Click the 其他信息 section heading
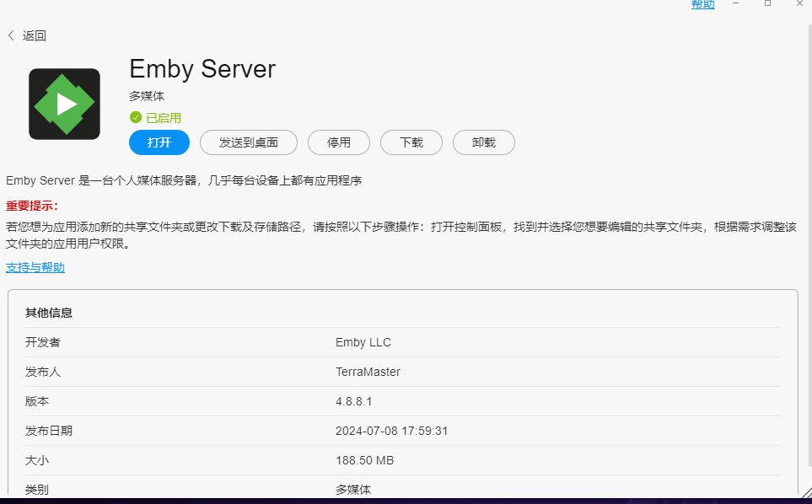Image resolution: width=812 pixels, height=504 pixels. (x=49, y=313)
